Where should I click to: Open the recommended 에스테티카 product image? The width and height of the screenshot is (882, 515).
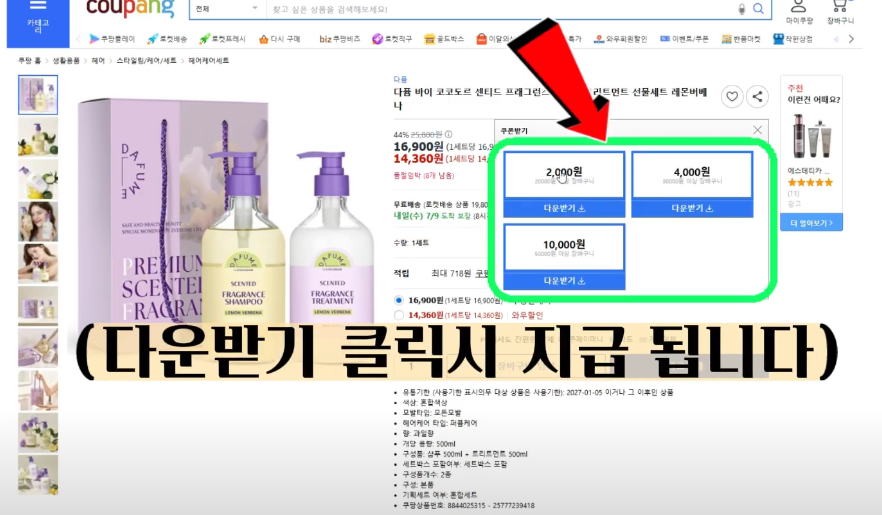click(811, 137)
